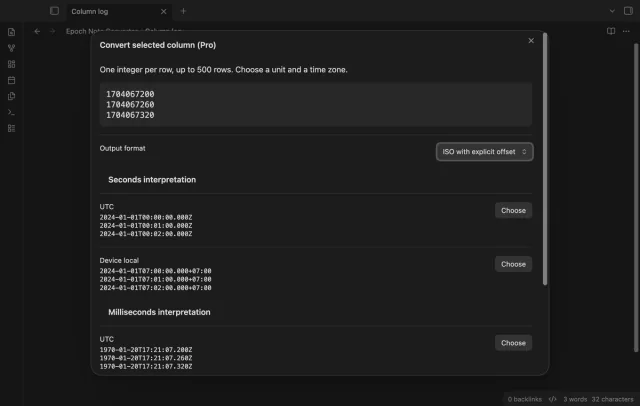
Task: Open the Output format dropdown
Action: pos(484,152)
